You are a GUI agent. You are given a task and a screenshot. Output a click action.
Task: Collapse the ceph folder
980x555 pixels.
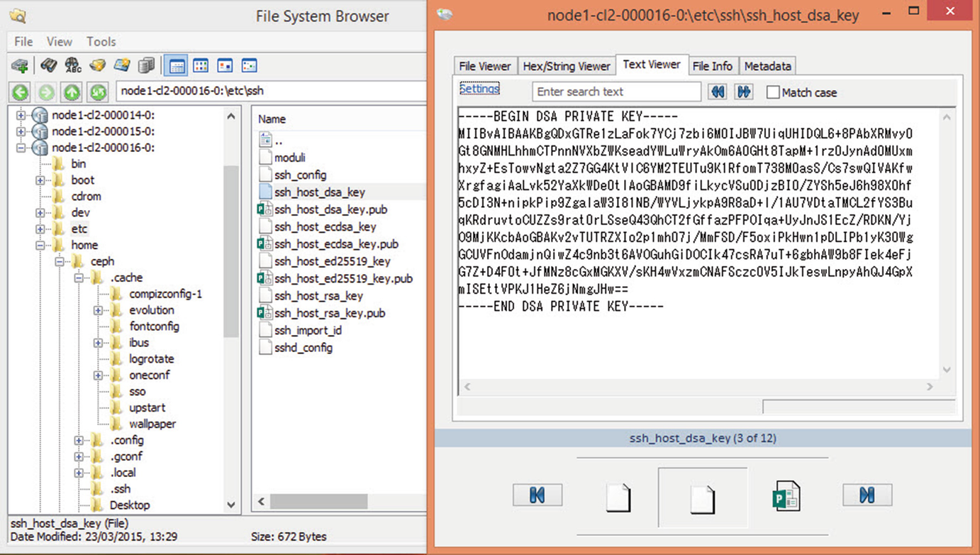60,262
